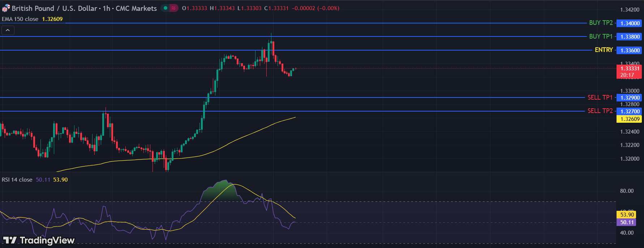
Task: Click the purple RSI 50.11 axis label
Action: pyautogui.click(x=627, y=222)
